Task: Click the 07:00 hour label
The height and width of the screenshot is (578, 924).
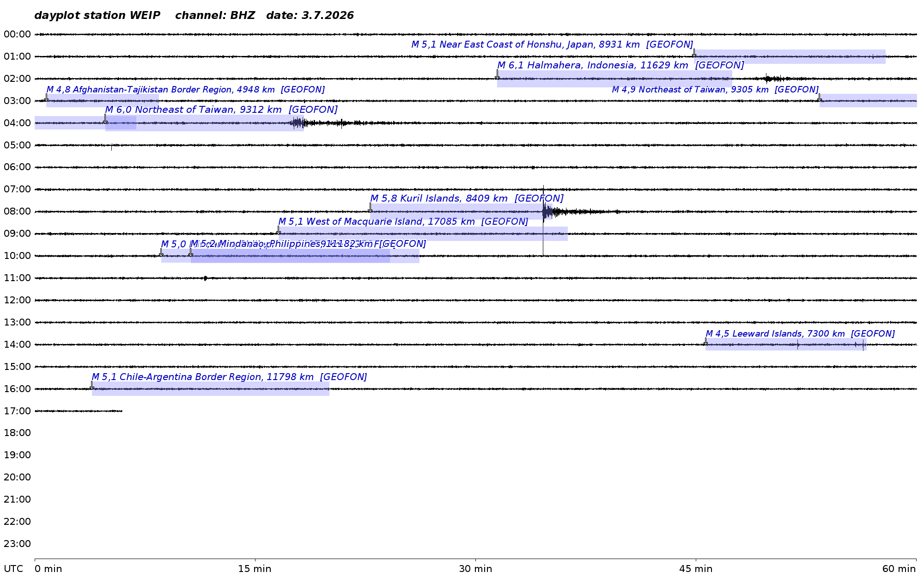Action: tap(17, 189)
